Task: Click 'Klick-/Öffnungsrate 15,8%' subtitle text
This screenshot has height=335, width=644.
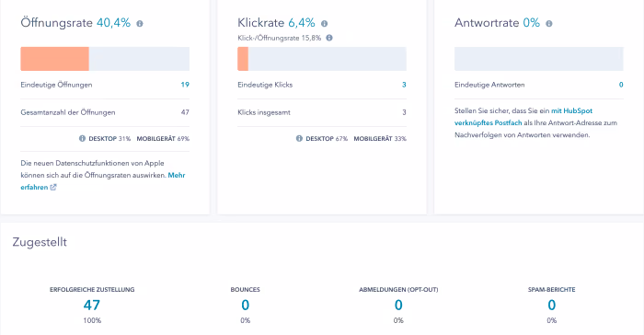Action: click(280, 38)
